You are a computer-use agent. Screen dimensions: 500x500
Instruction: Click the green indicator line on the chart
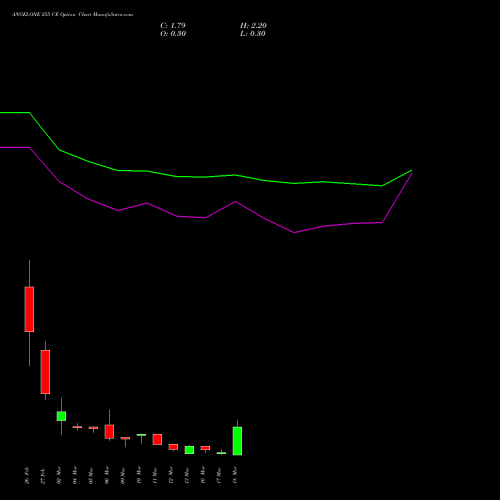(207, 177)
